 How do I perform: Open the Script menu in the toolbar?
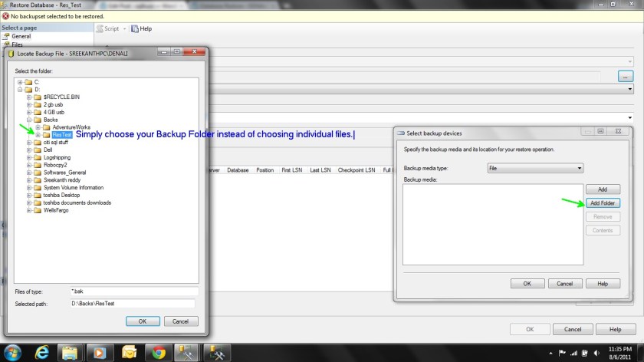tap(109, 28)
